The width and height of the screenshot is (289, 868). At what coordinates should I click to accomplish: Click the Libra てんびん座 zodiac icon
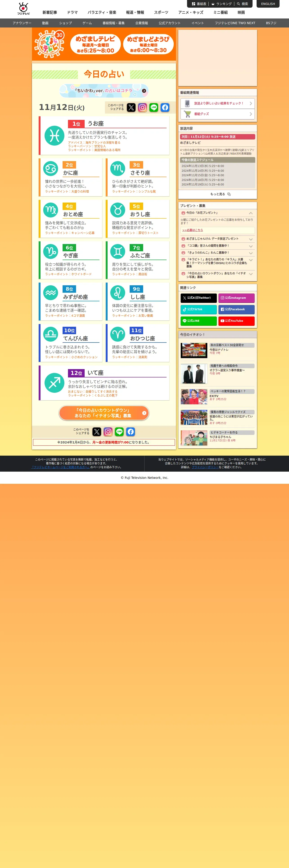coord(51,334)
